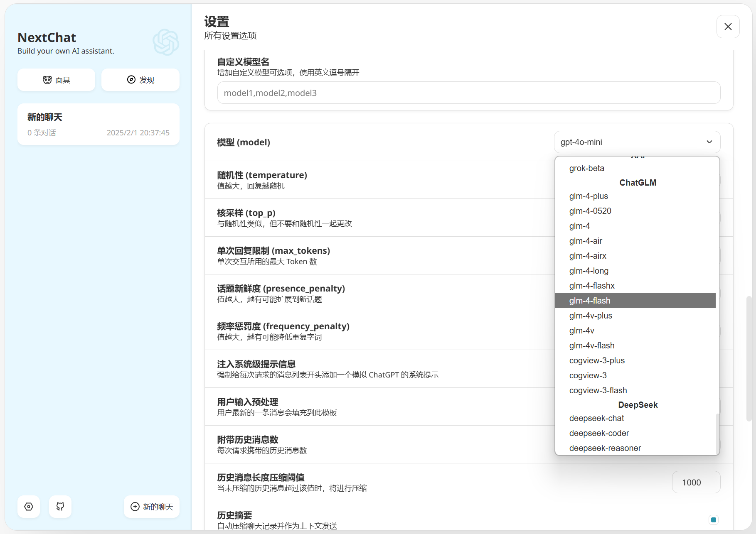Screen dimensions: 756x534
Task: Open the 新的聊天 conversation in the sidebar
Action: 98,124
